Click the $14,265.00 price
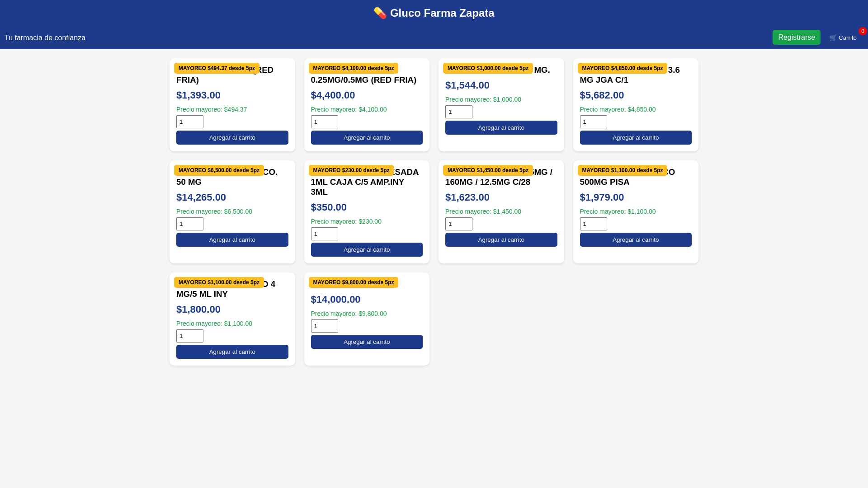Viewport: 868px width, 488px height. pos(201,197)
